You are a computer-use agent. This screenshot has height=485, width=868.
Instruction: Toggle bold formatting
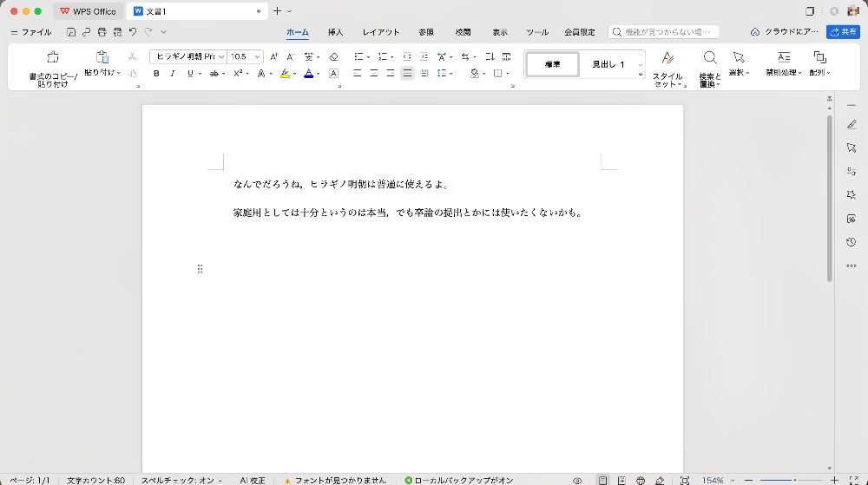click(x=156, y=73)
